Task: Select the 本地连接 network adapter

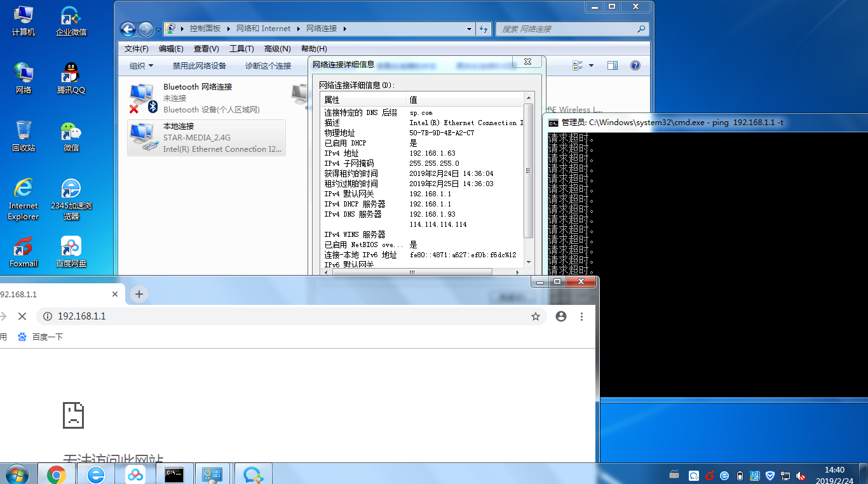Action: tap(207, 137)
